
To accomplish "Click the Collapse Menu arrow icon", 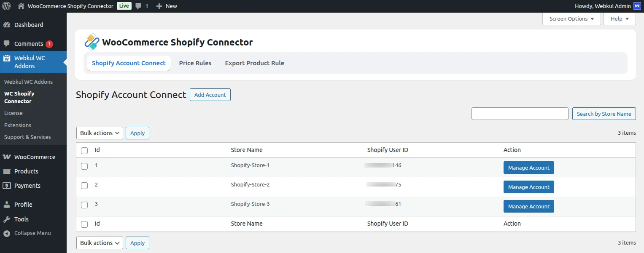I will pos(7,233).
